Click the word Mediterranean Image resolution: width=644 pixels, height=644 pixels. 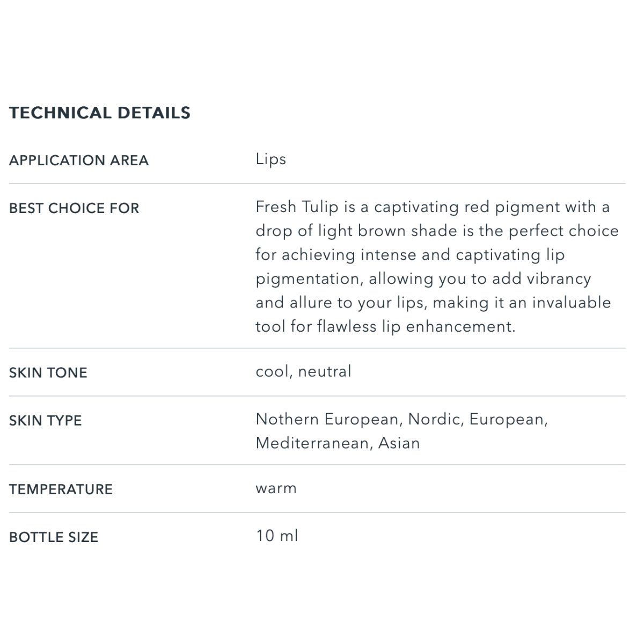click(x=313, y=443)
